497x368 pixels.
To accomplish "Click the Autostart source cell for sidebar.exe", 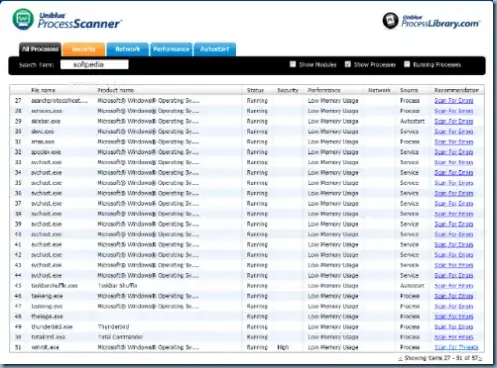I will (x=412, y=121).
